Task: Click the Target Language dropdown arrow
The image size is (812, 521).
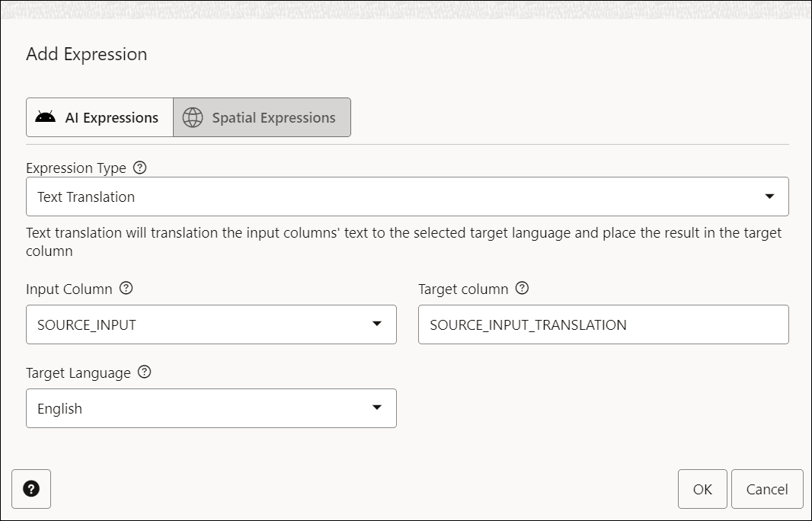Action: [377, 408]
